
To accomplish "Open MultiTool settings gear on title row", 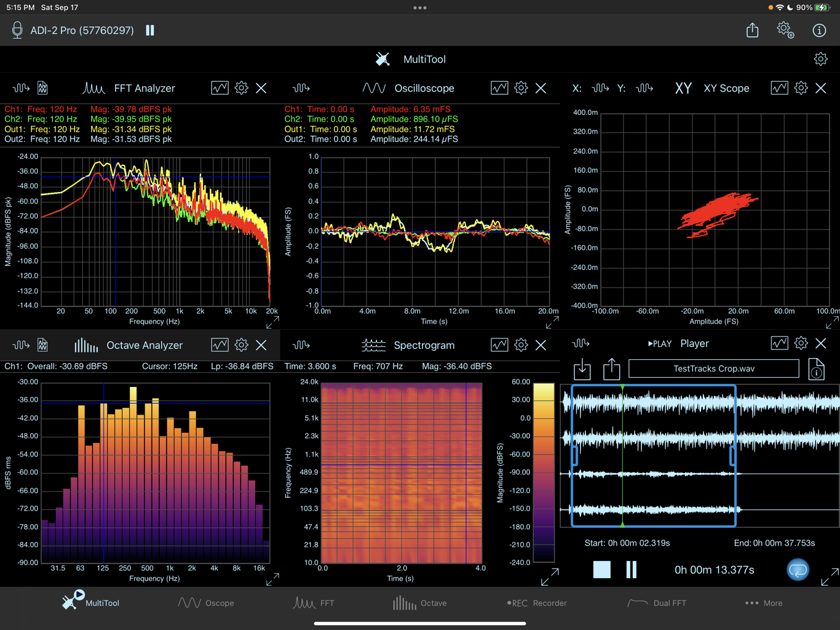I will point(820,59).
